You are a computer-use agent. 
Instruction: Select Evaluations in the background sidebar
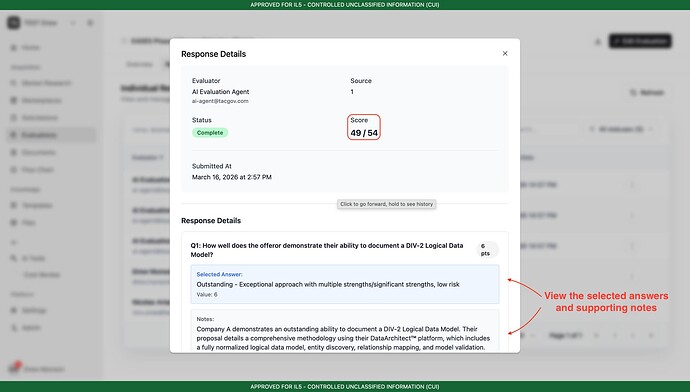pyautogui.click(x=51, y=135)
